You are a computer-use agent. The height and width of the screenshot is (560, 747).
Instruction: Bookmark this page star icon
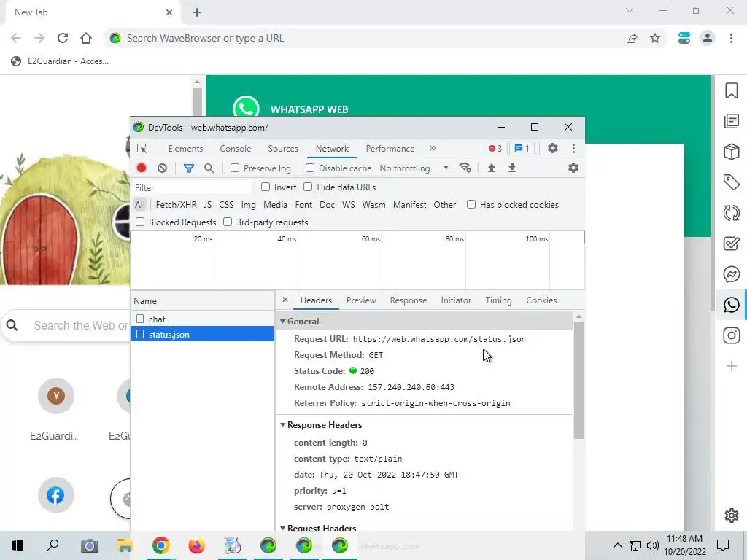point(655,38)
